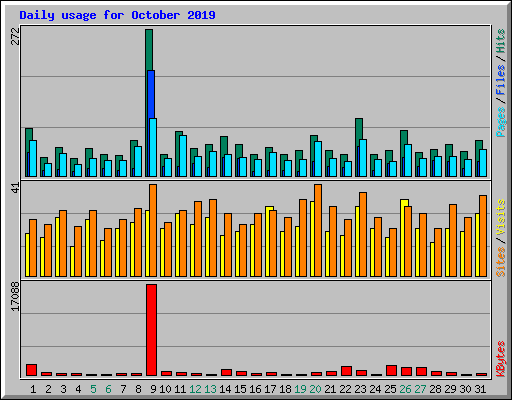
Task: Click the orange Visits bar for day 31
Action: pyautogui.click(x=483, y=236)
